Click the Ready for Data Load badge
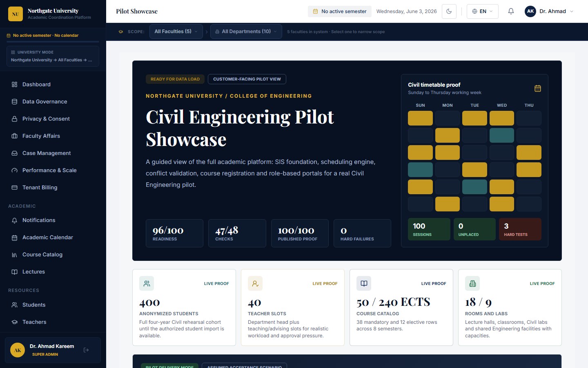 pos(175,79)
